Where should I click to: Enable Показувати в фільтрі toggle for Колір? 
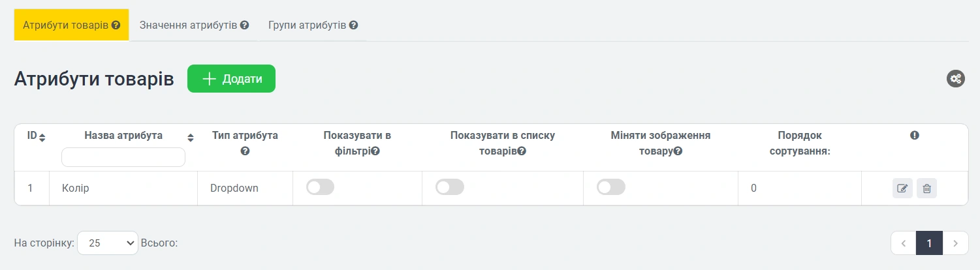coord(320,188)
